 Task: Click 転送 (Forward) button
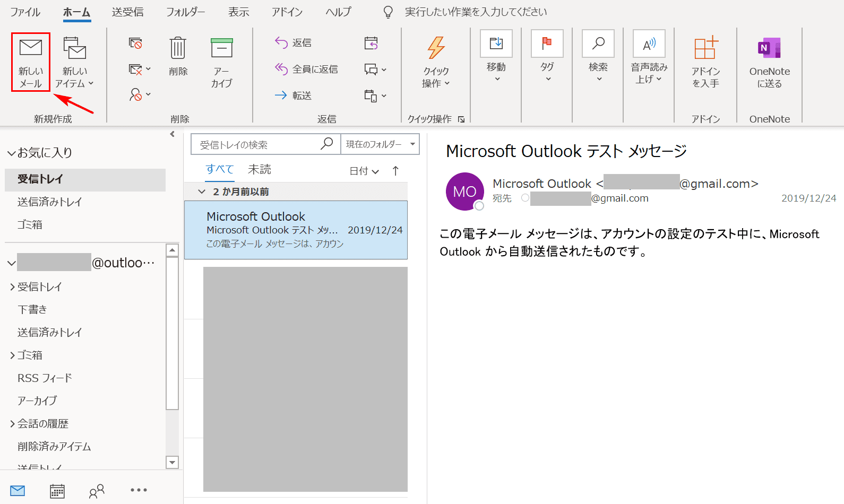[294, 95]
